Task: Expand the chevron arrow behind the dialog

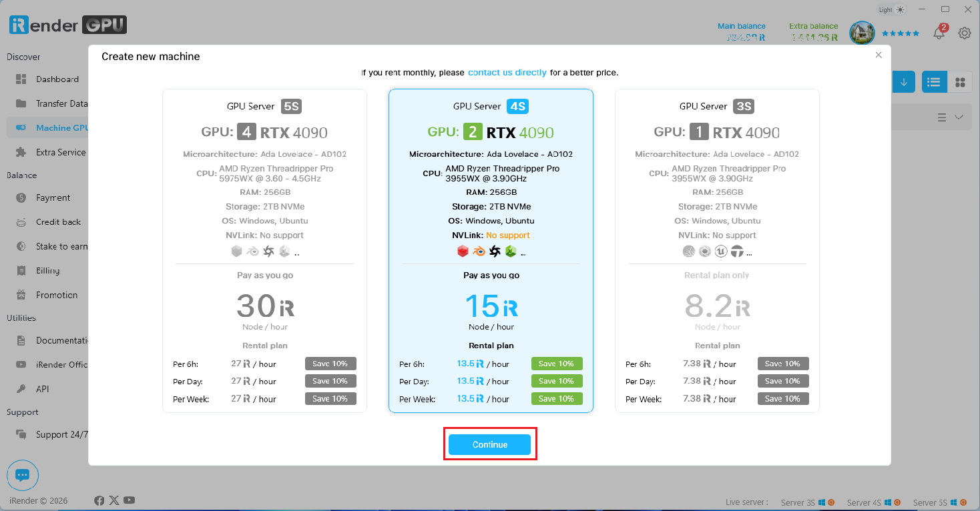Action: click(959, 117)
